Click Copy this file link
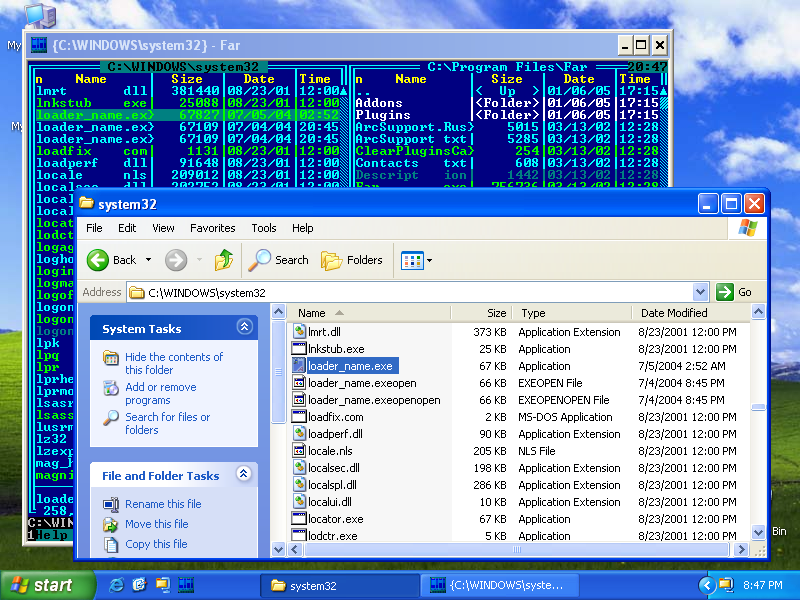 (x=156, y=544)
